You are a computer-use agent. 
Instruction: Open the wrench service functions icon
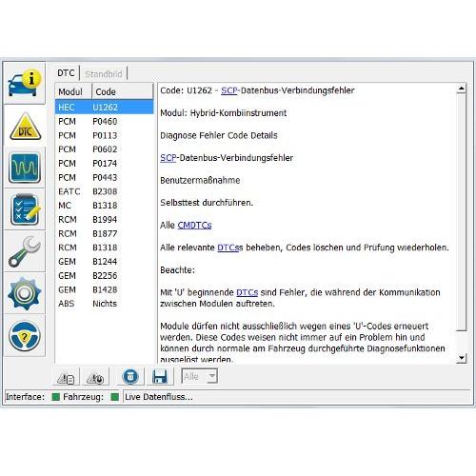coord(25,251)
